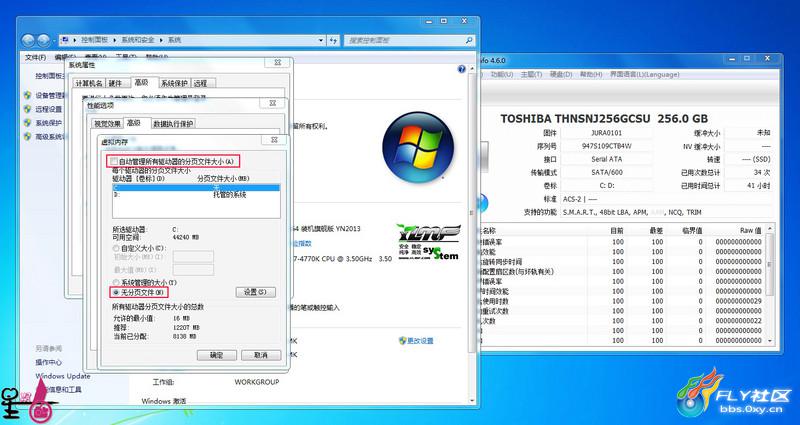Click 确定 in the 虚拟内存 dialog

(217, 355)
